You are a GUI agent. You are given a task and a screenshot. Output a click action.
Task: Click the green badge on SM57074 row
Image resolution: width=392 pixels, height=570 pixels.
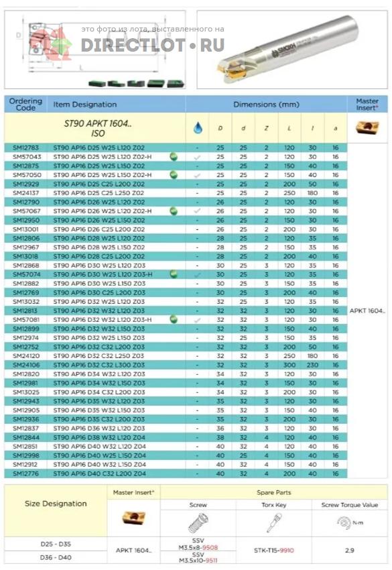(174, 274)
